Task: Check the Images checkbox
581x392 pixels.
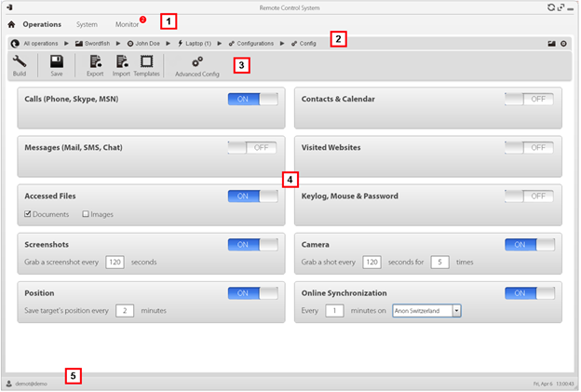Action: pos(86,214)
